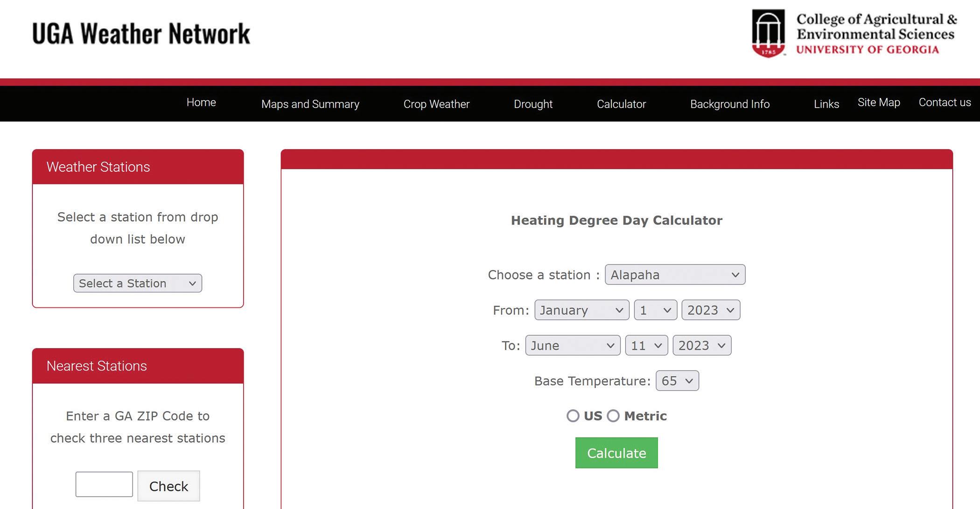Image resolution: width=980 pixels, height=509 pixels.
Task: Open the To day dropdown showing 11
Action: [646, 346]
